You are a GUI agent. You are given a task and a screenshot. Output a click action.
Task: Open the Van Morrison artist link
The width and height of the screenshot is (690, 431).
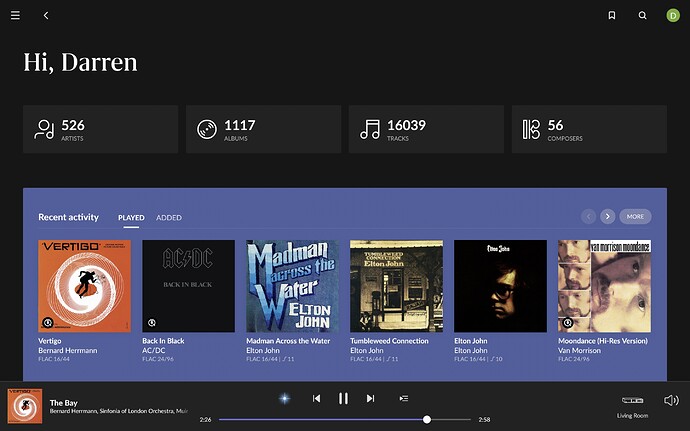coord(579,350)
